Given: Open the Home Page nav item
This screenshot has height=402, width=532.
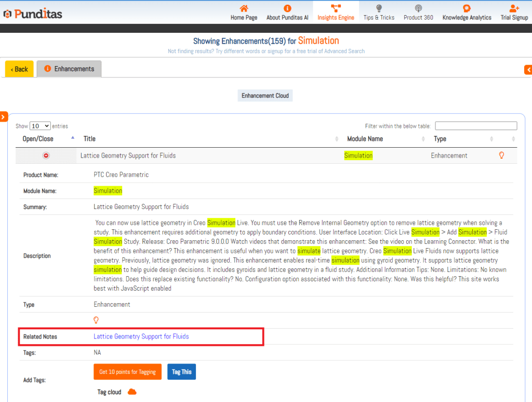Looking at the screenshot, I should [x=244, y=12].
